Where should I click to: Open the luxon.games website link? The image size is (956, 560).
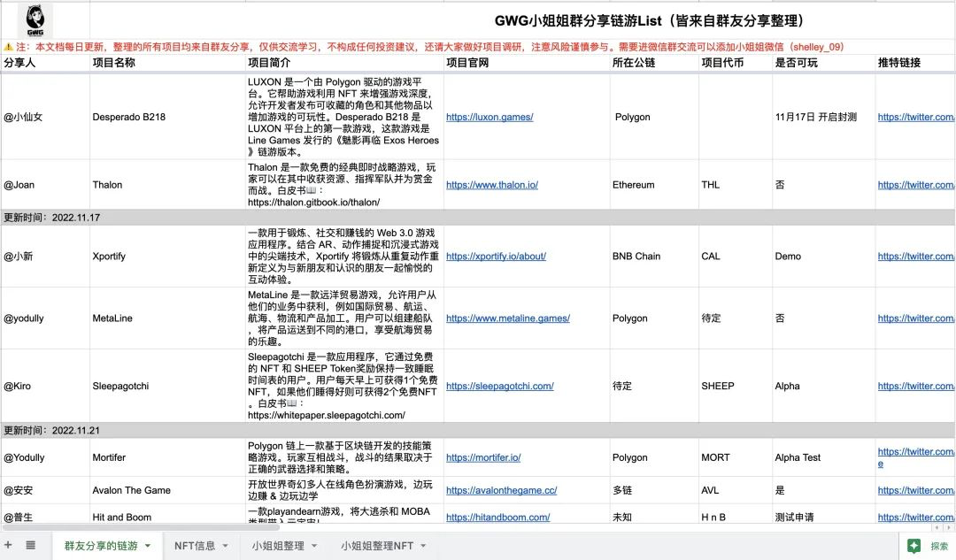point(490,117)
